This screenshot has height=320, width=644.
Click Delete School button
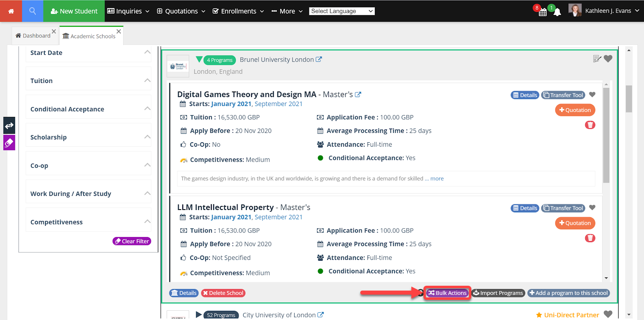tap(223, 293)
